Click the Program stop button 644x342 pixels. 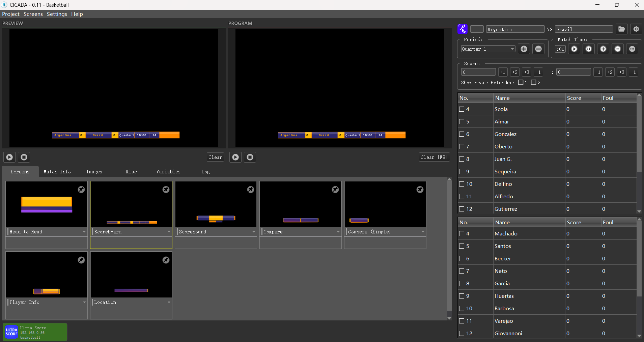tap(250, 157)
